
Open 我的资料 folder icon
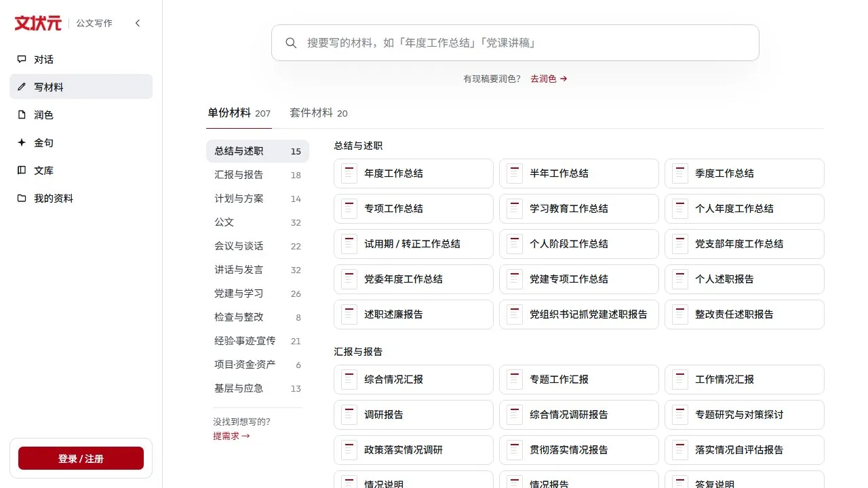coord(22,199)
